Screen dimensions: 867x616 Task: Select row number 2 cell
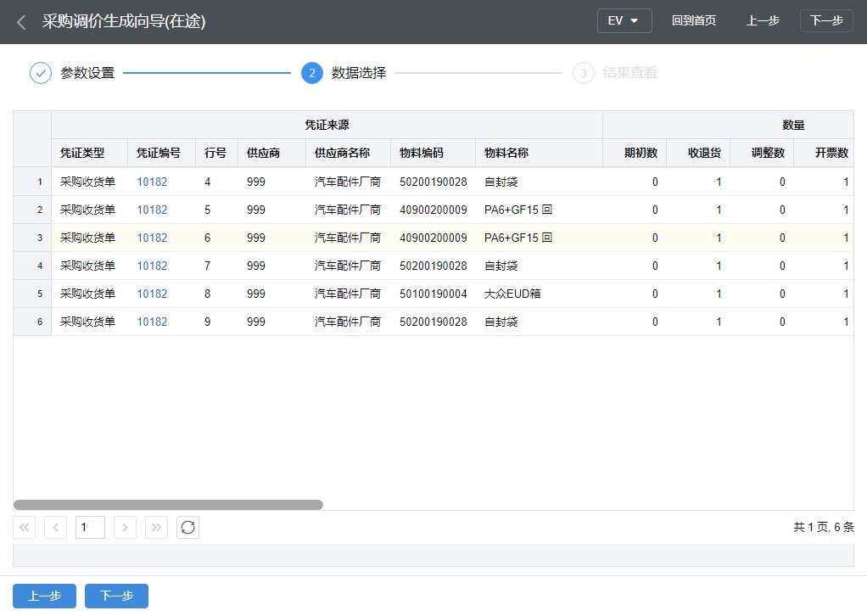coord(32,210)
